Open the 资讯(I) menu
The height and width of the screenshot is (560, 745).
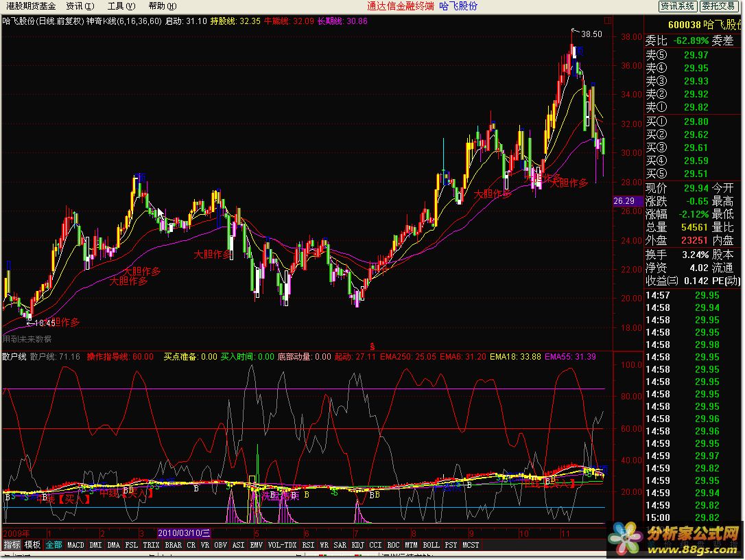tap(80, 6)
